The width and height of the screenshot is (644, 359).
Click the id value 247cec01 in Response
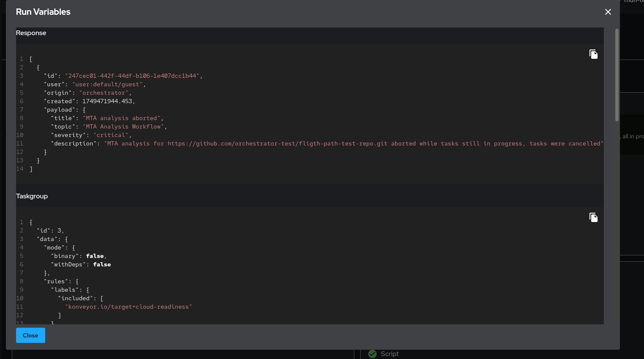(x=132, y=76)
